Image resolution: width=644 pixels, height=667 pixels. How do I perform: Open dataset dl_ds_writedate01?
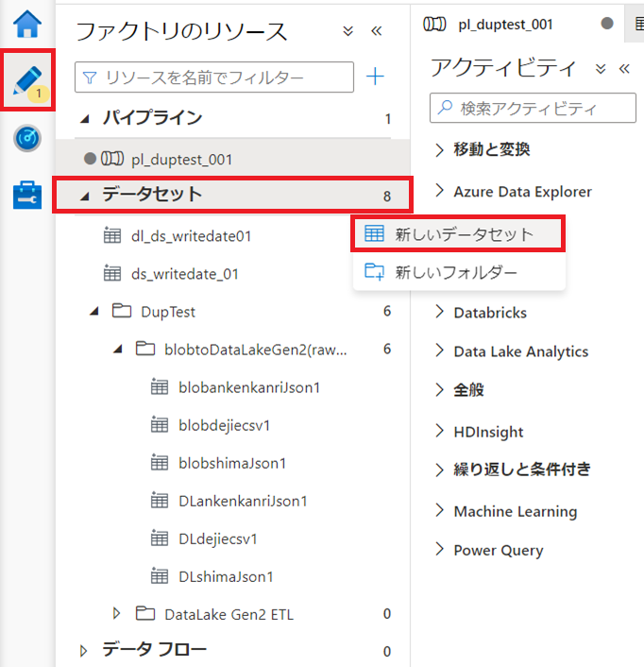pos(192,235)
